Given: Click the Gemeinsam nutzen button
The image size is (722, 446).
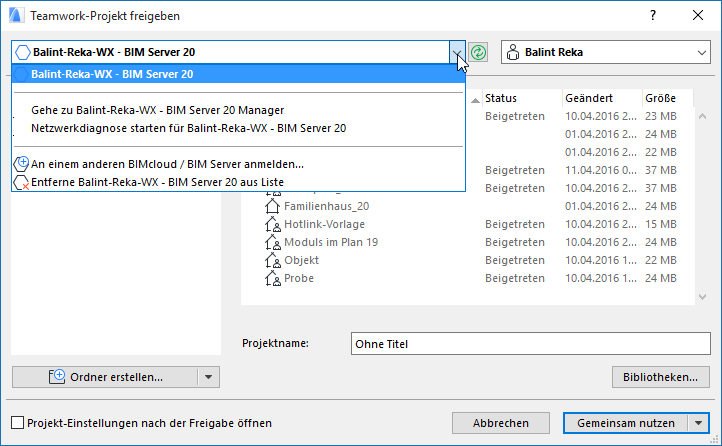Looking at the screenshot, I should point(626,423).
